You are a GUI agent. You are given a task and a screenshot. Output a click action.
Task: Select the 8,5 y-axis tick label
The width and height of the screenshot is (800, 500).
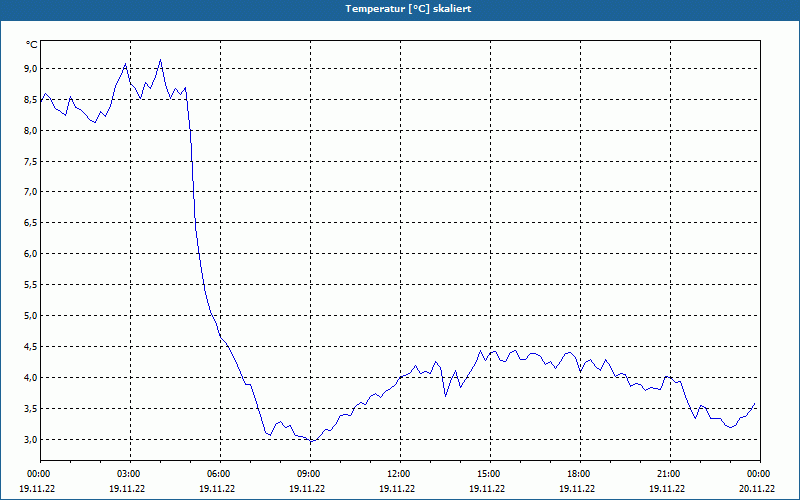(x=31, y=100)
